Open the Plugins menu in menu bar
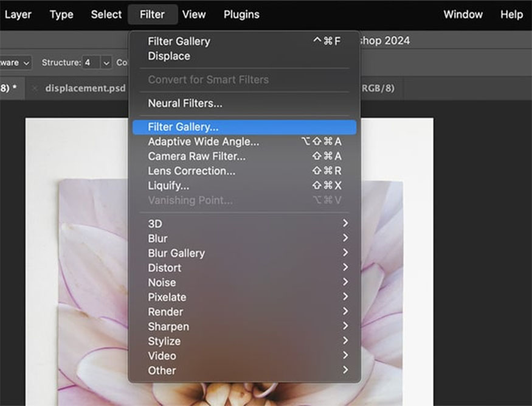Screen dimensions: 532x406 pyautogui.click(x=241, y=14)
